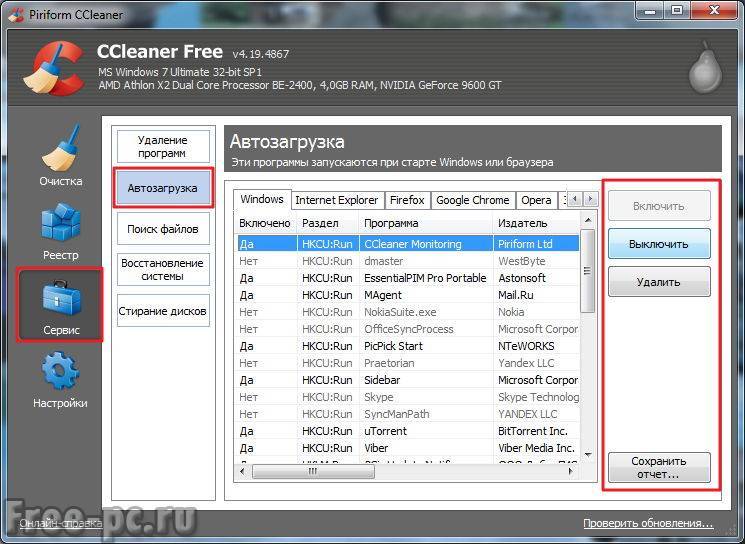This screenshot has height=544, width=745.
Task: Select the Praetorian entry
Action: pos(407,363)
